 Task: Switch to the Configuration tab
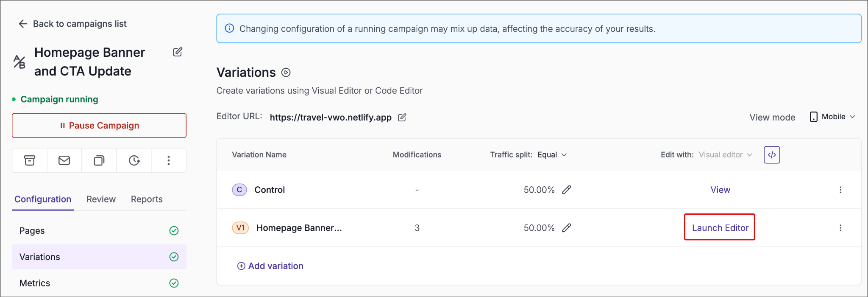tap(43, 199)
